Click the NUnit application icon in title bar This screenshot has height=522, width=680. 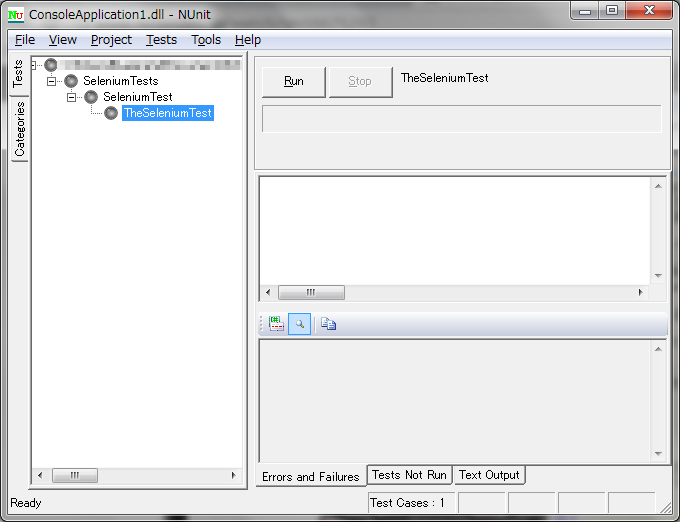(16, 15)
